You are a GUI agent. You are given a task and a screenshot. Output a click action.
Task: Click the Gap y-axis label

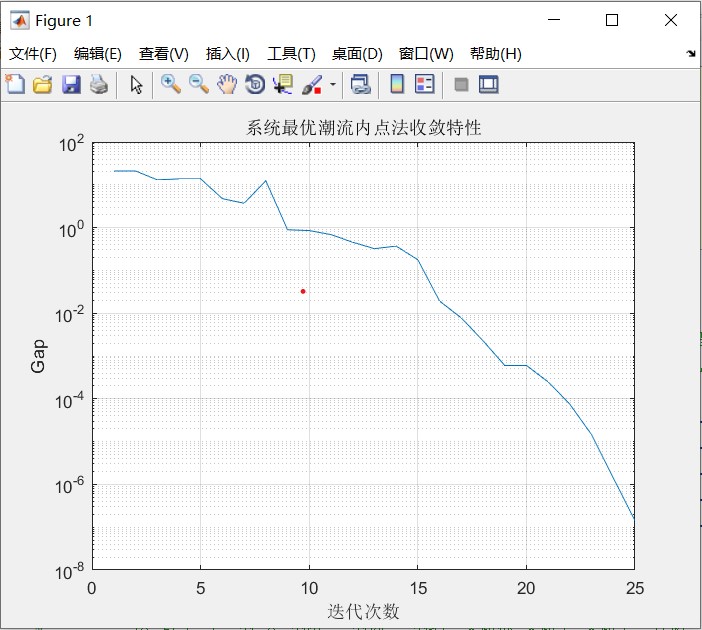coord(39,356)
